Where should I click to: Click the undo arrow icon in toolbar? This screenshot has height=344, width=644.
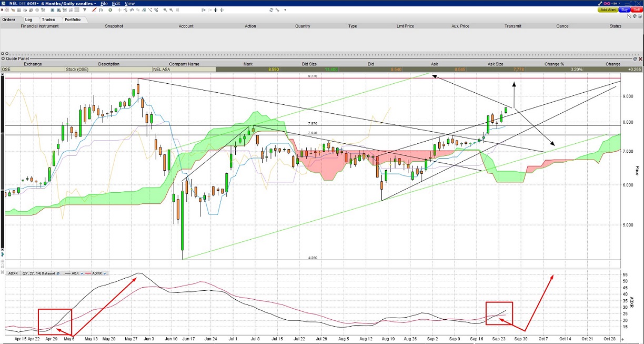click(x=132, y=9)
